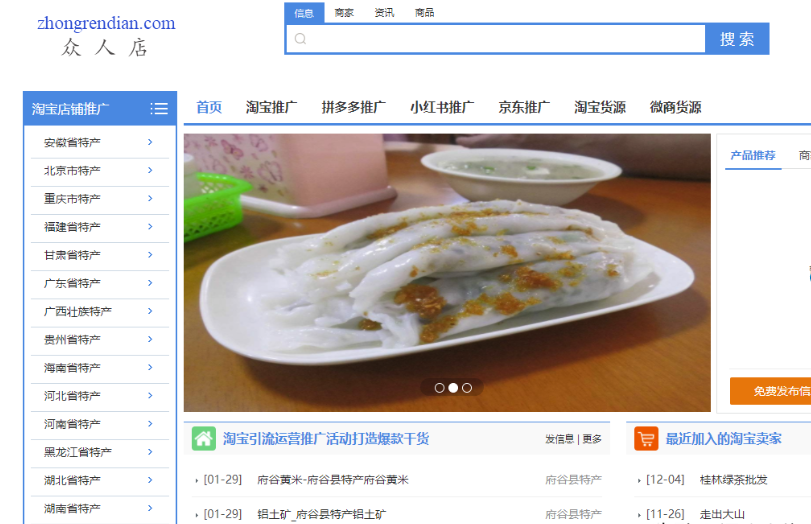This screenshot has width=811, height=524.
Task: Click the orange shopping cart icon
Action: pyautogui.click(x=646, y=439)
